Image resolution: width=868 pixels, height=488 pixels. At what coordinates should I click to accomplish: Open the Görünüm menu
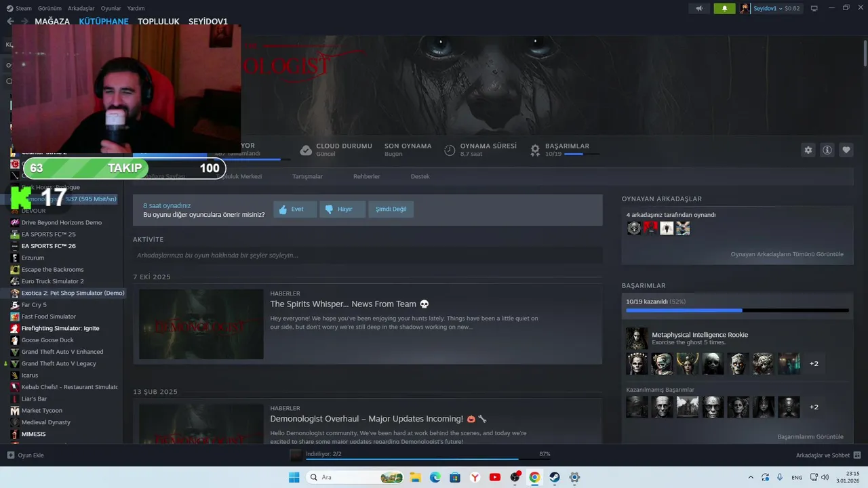(50, 8)
